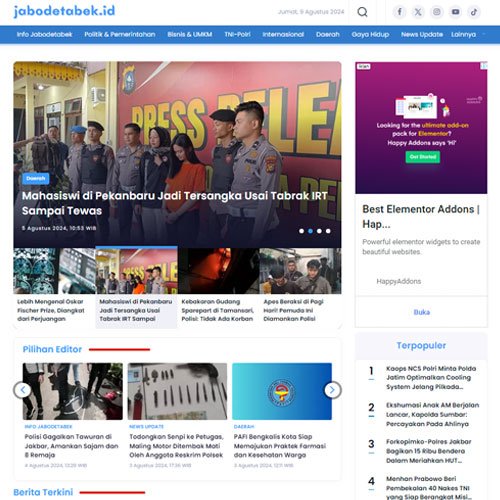Open Best Elementor Addons ad title
This screenshot has width=500, height=500.
pos(421,216)
